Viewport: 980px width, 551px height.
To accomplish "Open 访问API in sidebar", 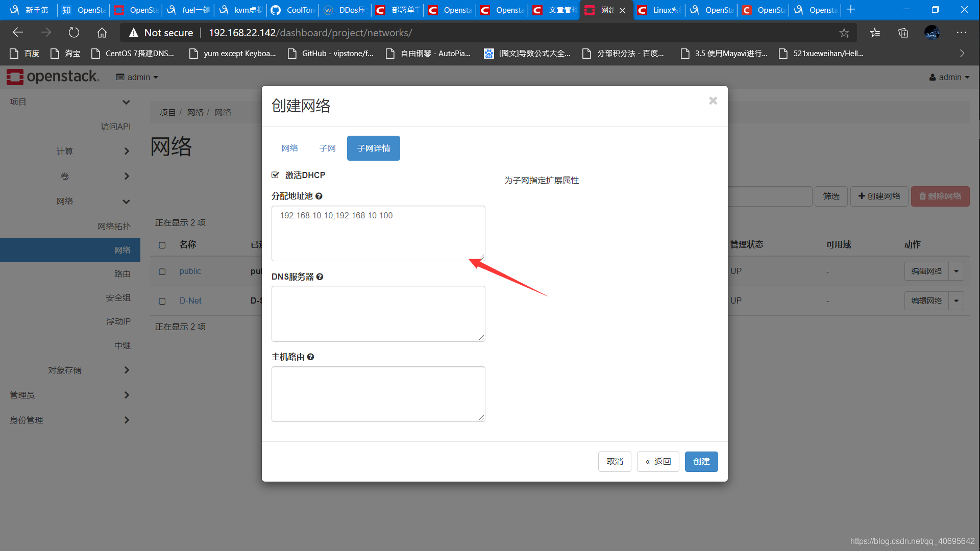I will click(115, 127).
